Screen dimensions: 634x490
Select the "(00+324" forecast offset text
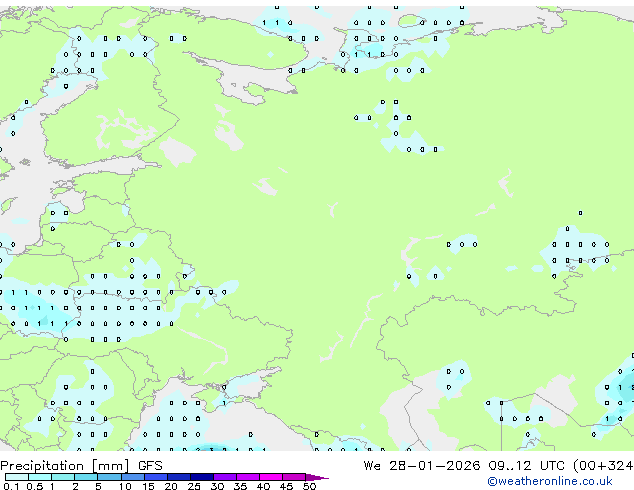pyautogui.click(x=603, y=466)
